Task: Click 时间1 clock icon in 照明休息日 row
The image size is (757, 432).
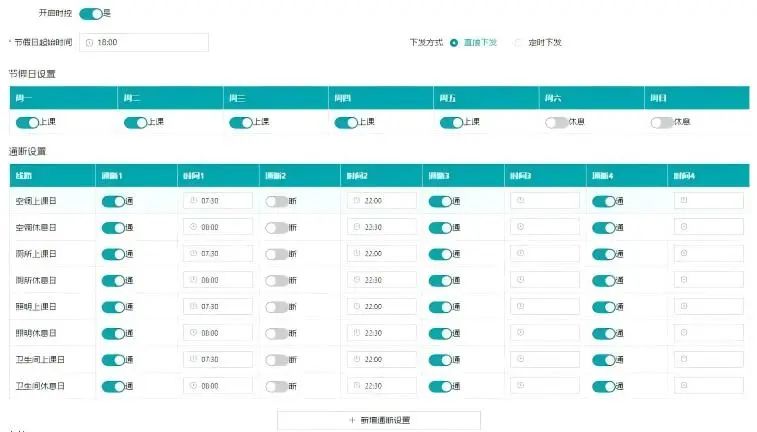Action: point(194,333)
